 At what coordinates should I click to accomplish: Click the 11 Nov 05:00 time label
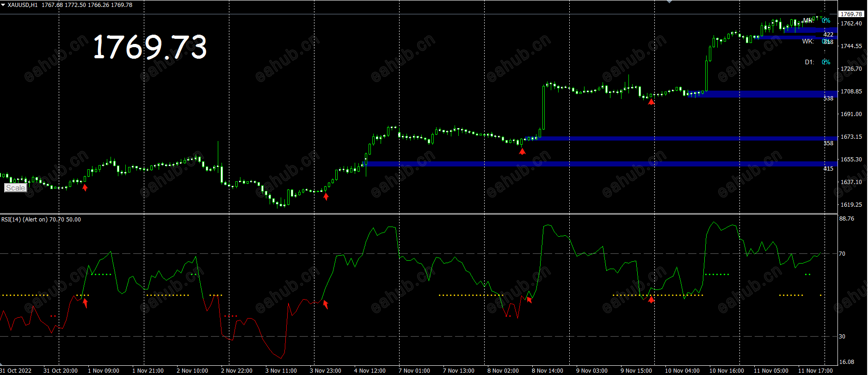click(771, 371)
